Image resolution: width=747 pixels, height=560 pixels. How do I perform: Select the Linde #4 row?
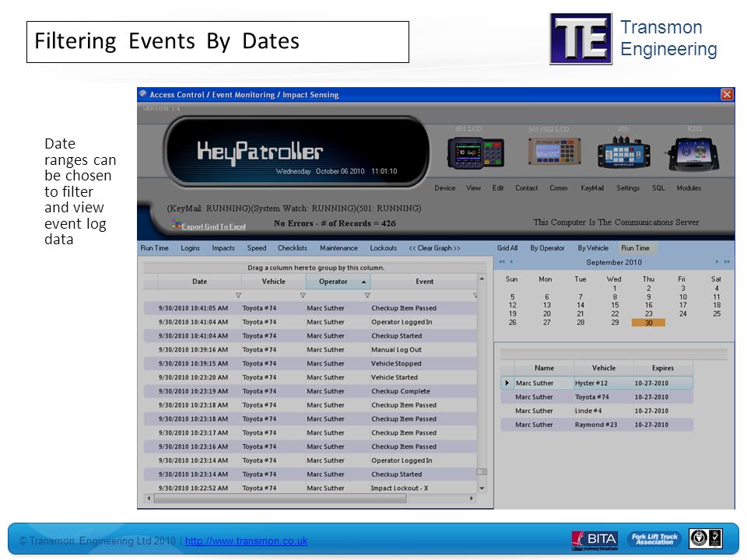point(597,411)
